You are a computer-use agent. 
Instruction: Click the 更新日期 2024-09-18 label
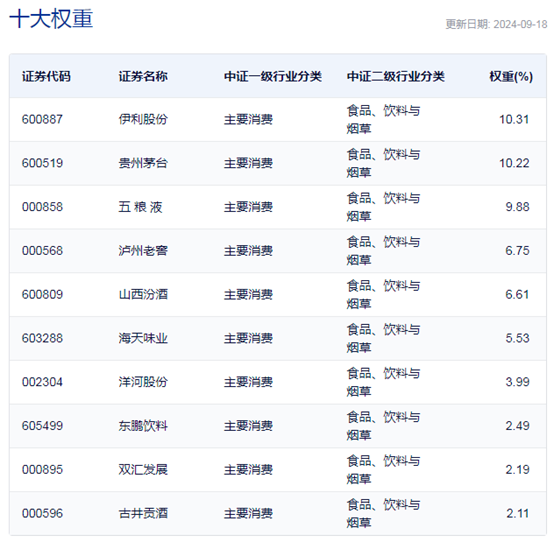point(496,24)
